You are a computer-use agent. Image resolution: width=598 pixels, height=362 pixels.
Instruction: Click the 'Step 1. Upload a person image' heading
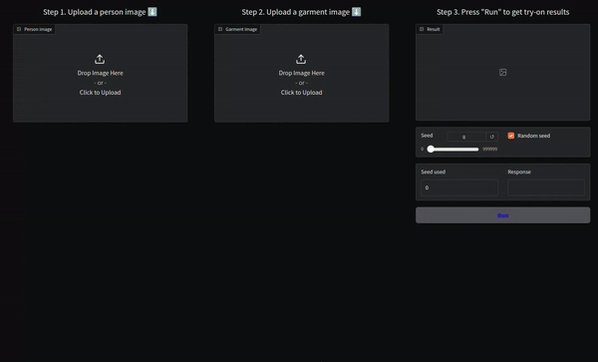[100, 12]
